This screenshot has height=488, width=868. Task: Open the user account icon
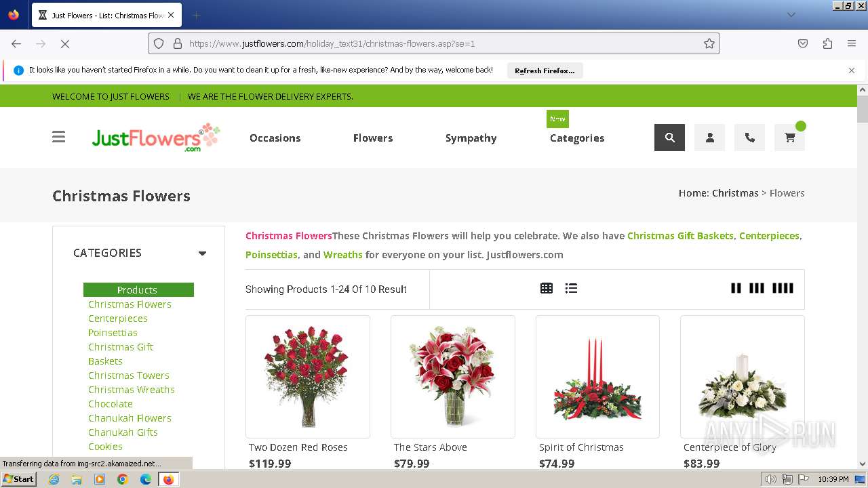(x=709, y=138)
